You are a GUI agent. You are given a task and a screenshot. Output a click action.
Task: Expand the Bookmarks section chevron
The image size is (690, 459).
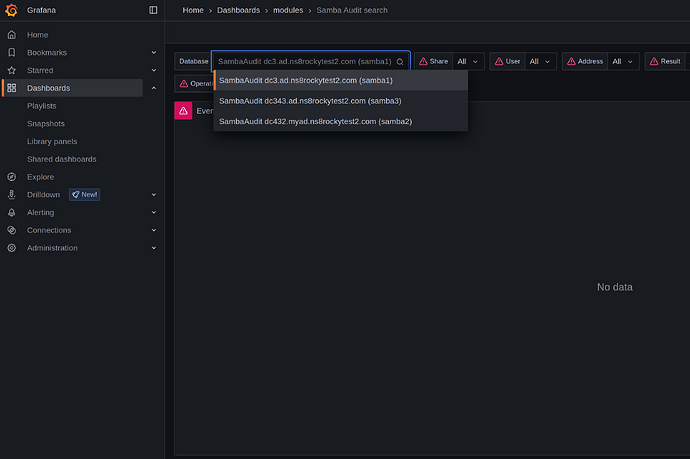click(x=154, y=52)
